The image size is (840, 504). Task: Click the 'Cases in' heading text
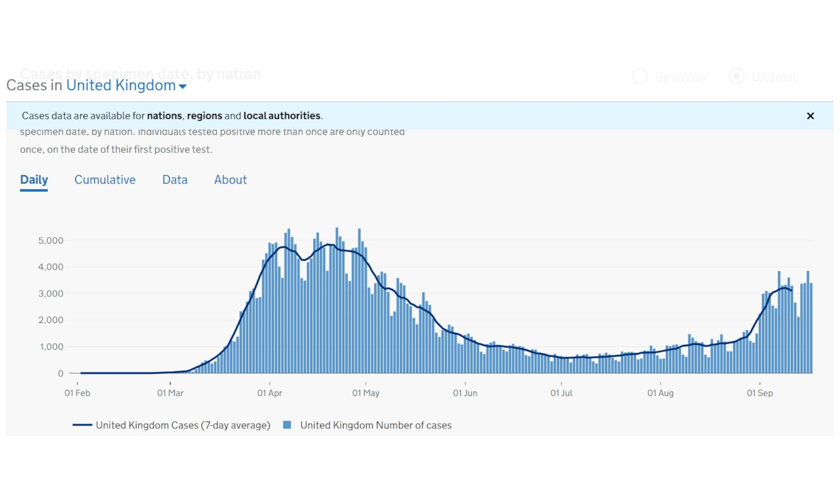point(34,85)
